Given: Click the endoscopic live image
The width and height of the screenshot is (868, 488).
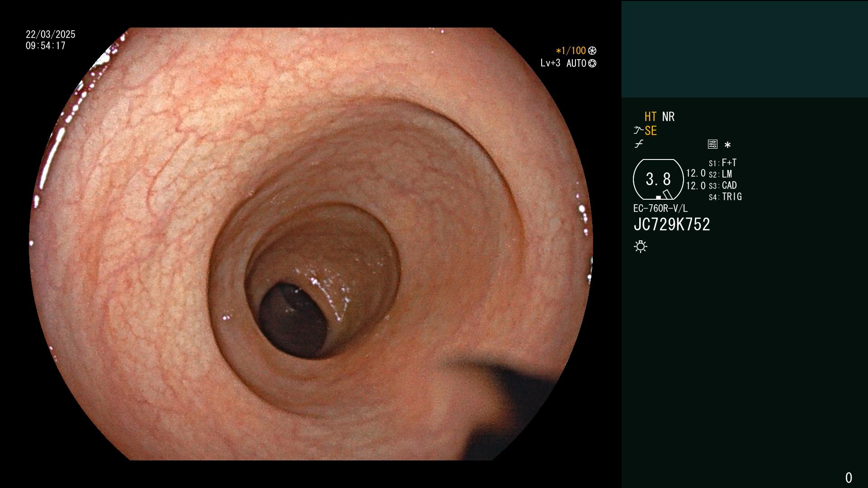Looking at the screenshot, I should coord(311,244).
